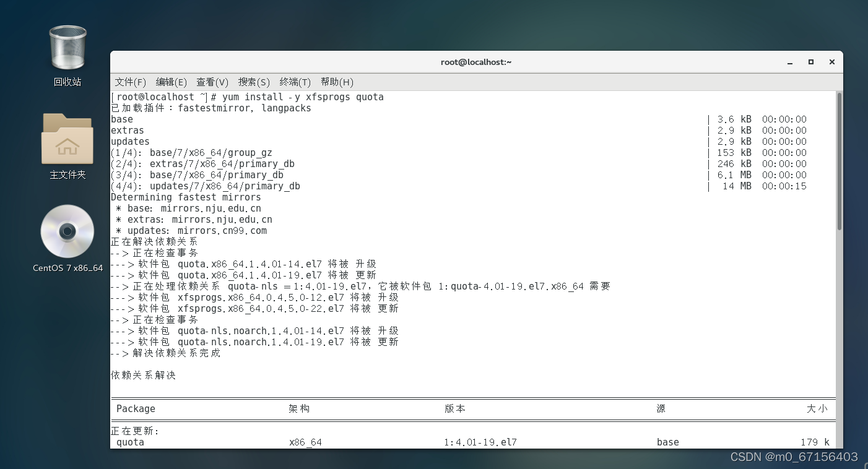
Task: Open the 文件(F) menu
Action: [130, 82]
